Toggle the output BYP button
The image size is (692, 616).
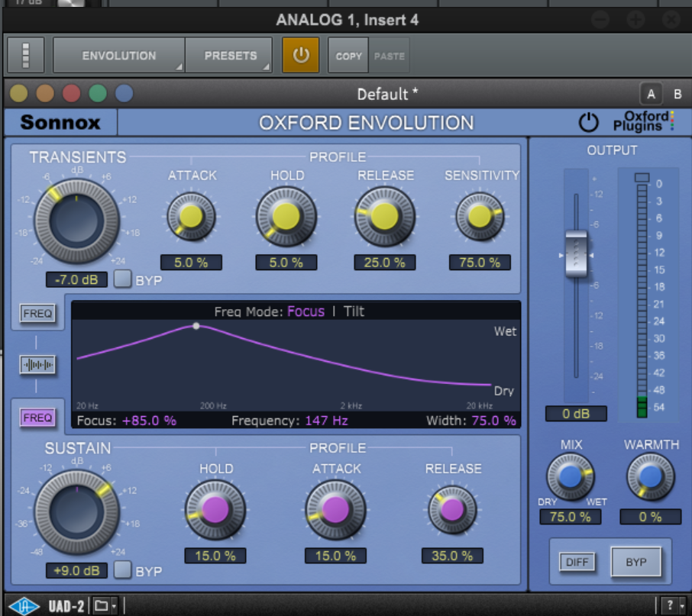coord(636,562)
